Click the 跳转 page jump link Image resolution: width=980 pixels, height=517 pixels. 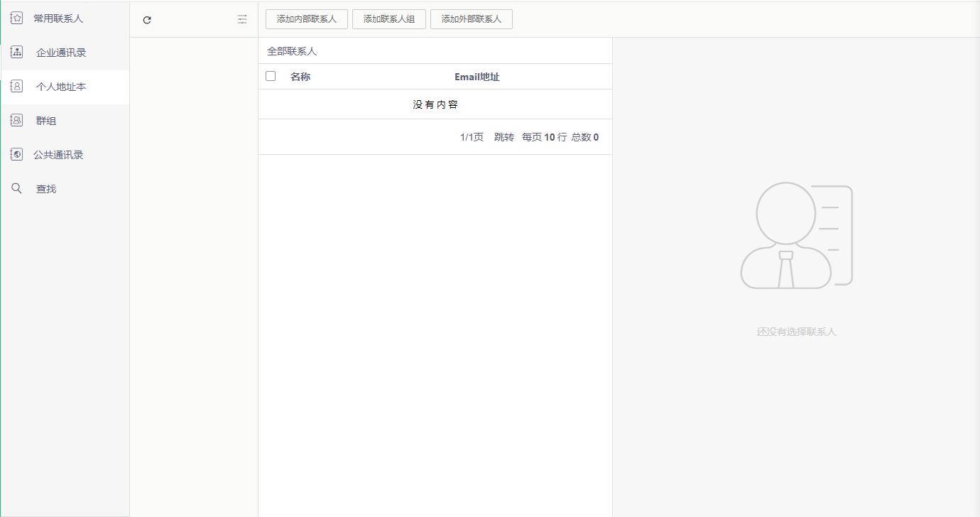tap(504, 137)
